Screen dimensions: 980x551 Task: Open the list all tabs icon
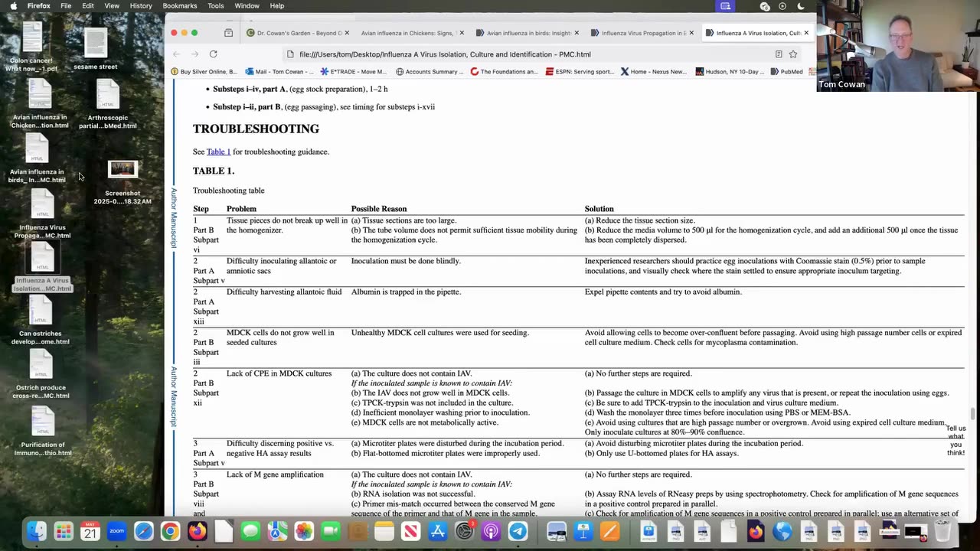coord(228,33)
